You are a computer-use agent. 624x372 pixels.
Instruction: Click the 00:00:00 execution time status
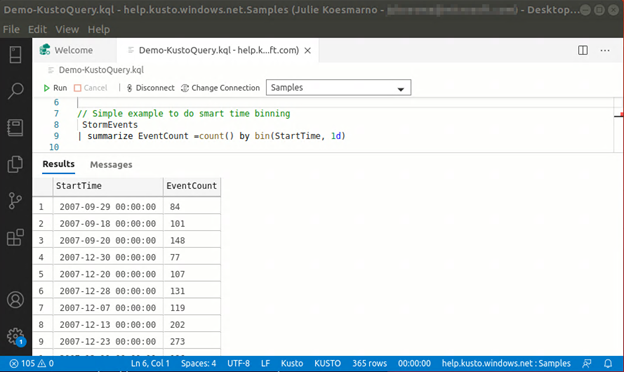click(x=414, y=363)
